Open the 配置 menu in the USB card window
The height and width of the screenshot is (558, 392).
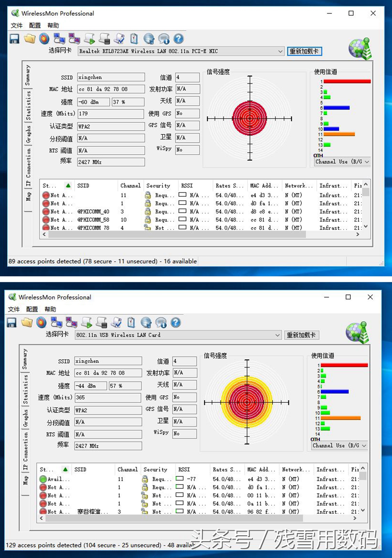pyautogui.click(x=32, y=309)
